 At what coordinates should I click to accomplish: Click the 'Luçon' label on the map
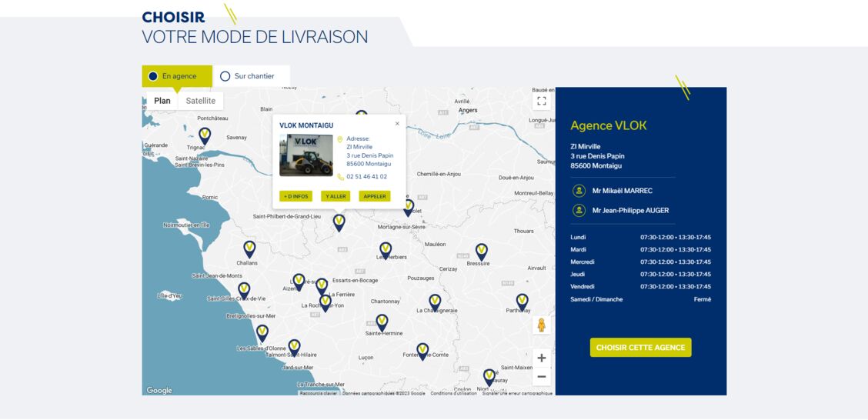click(366, 358)
